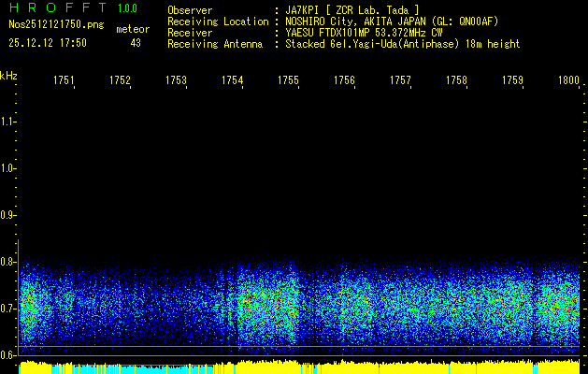Select the filename Nos2512121750.png
The image size is (588, 374).
click(x=56, y=25)
